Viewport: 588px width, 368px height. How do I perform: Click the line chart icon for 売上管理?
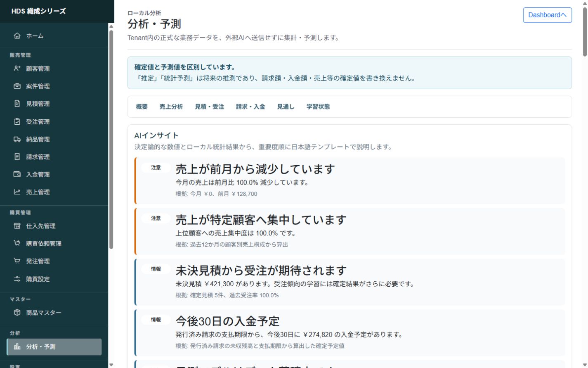pos(17,192)
